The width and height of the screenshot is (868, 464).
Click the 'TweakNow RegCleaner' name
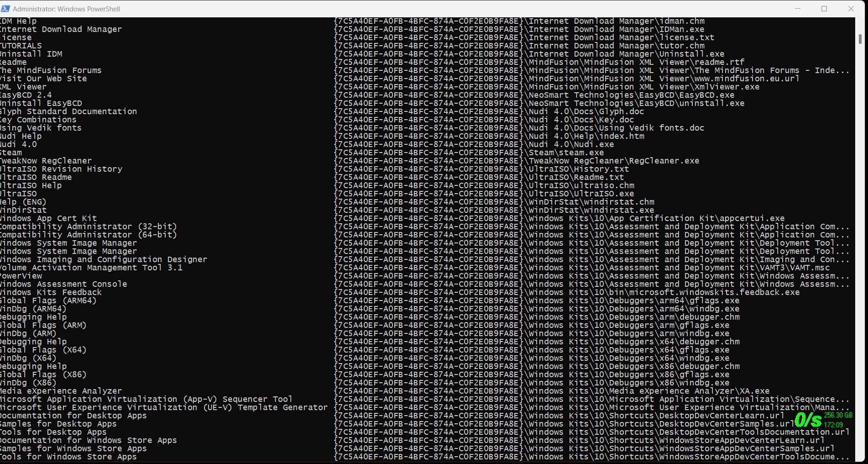(x=46, y=161)
